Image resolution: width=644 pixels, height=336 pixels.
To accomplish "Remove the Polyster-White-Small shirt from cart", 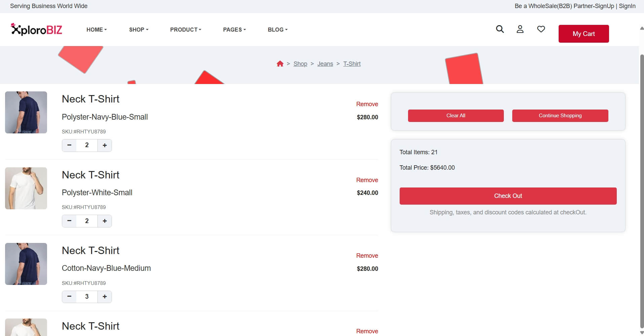I will click(367, 180).
